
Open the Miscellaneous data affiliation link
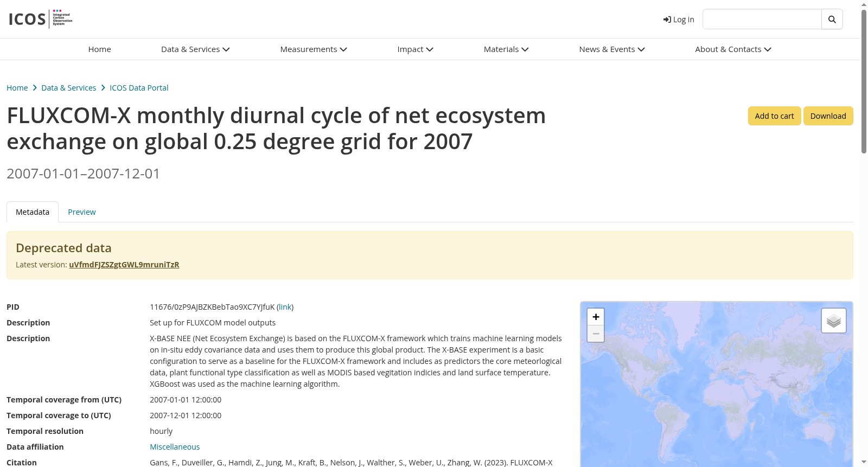175,447
